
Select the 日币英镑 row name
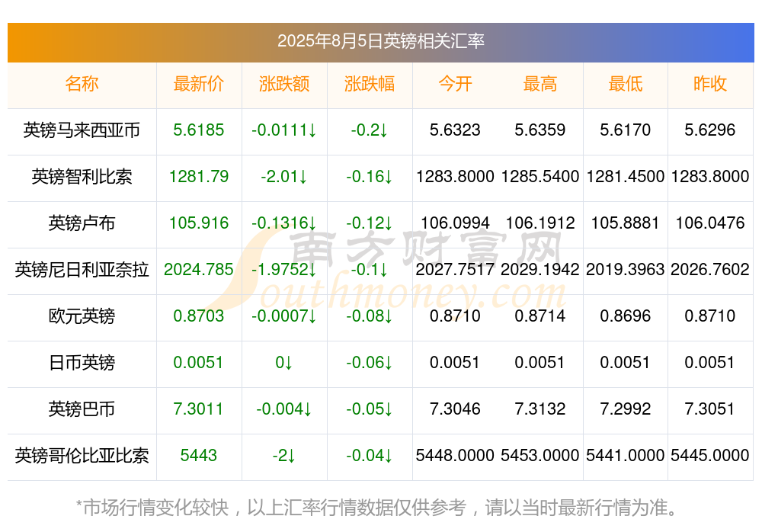click(82, 363)
